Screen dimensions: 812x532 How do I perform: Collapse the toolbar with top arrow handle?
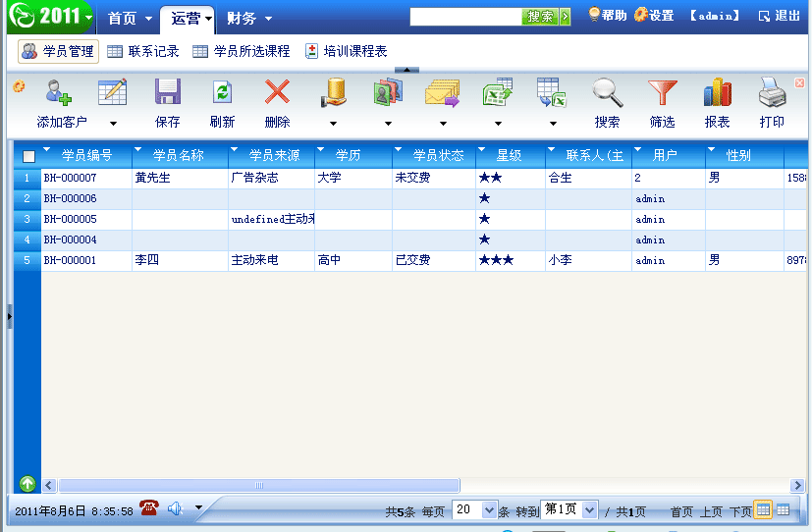[407, 70]
